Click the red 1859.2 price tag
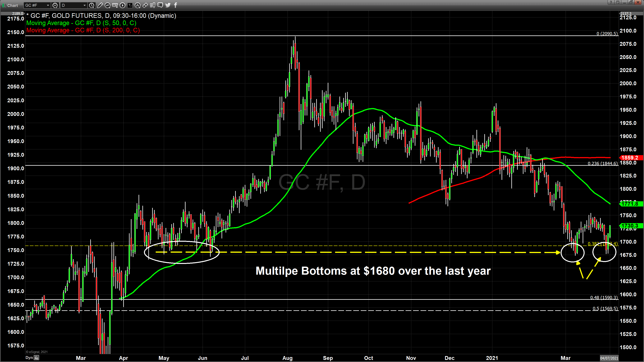644x362 pixels. click(x=631, y=158)
